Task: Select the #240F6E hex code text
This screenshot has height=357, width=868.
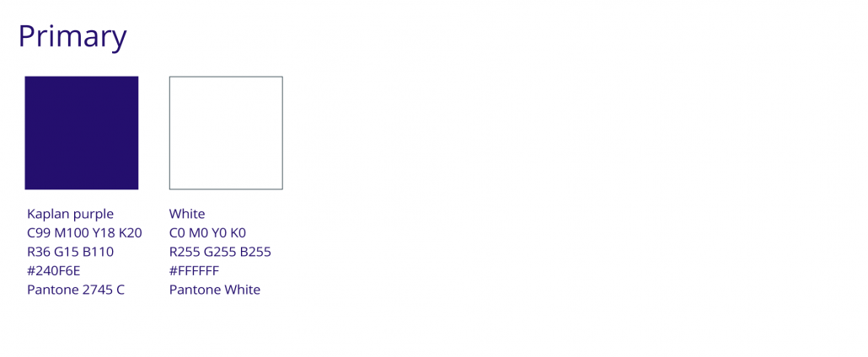Action: (x=59, y=271)
